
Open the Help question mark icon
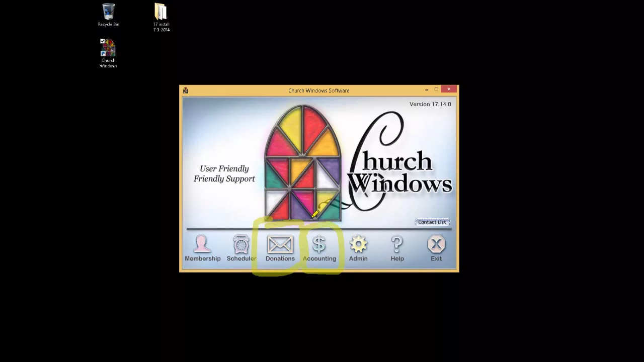point(397,244)
